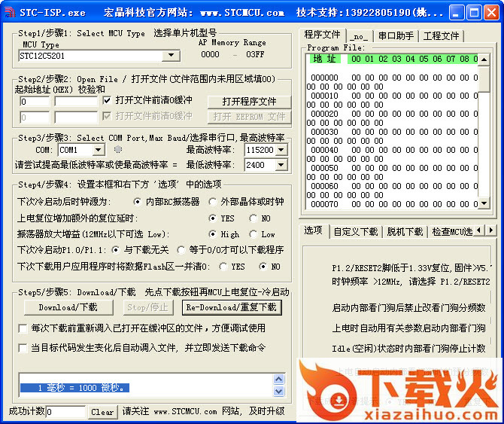Open the max baud rate 115200 dropdown
Screen dimensions: 504x424
click(281, 150)
